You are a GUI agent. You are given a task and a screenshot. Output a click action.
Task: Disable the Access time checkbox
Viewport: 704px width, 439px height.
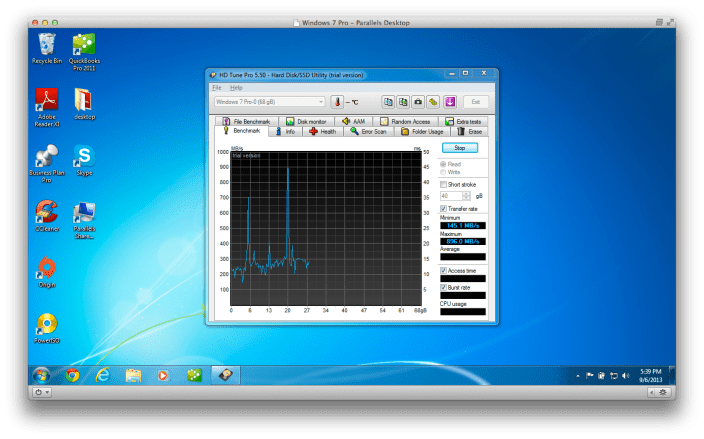444,270
